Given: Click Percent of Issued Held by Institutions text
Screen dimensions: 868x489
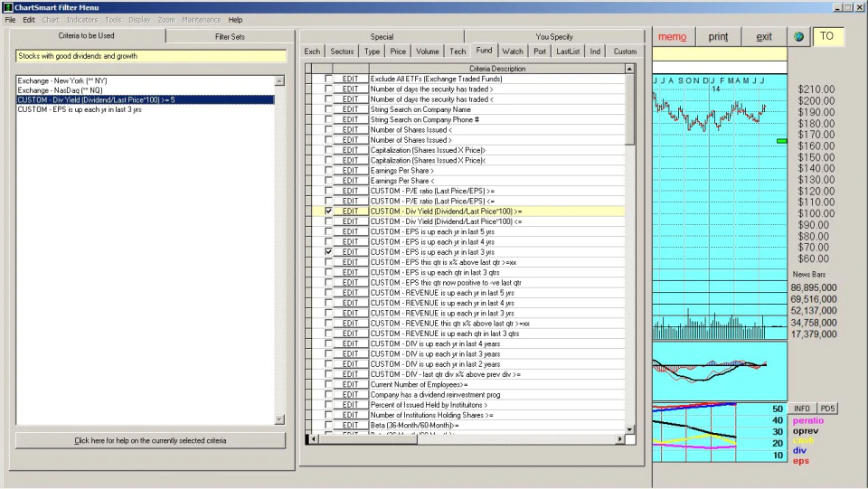Looking at the screenshot, I should [429, 405].
